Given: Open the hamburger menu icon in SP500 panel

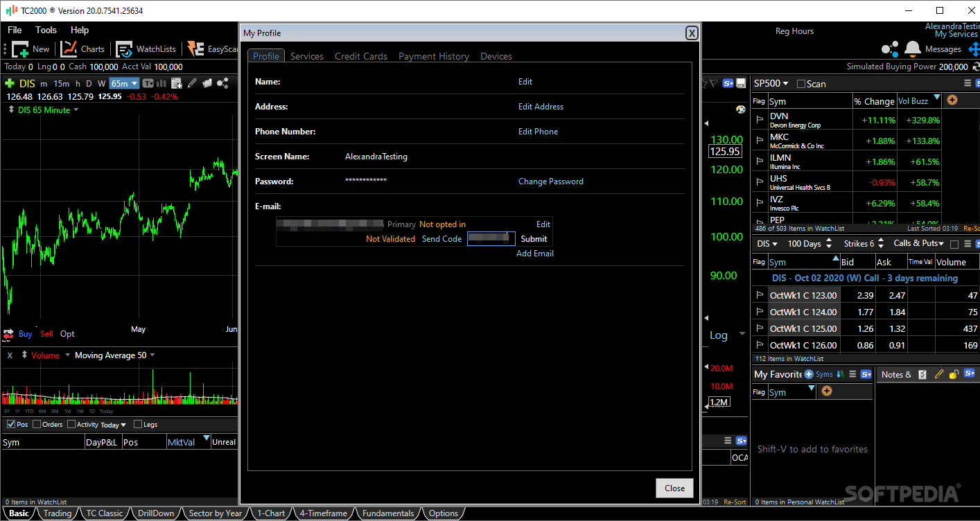Looking at the screenshot, I should pyautogui.click(x=968, y=83).
